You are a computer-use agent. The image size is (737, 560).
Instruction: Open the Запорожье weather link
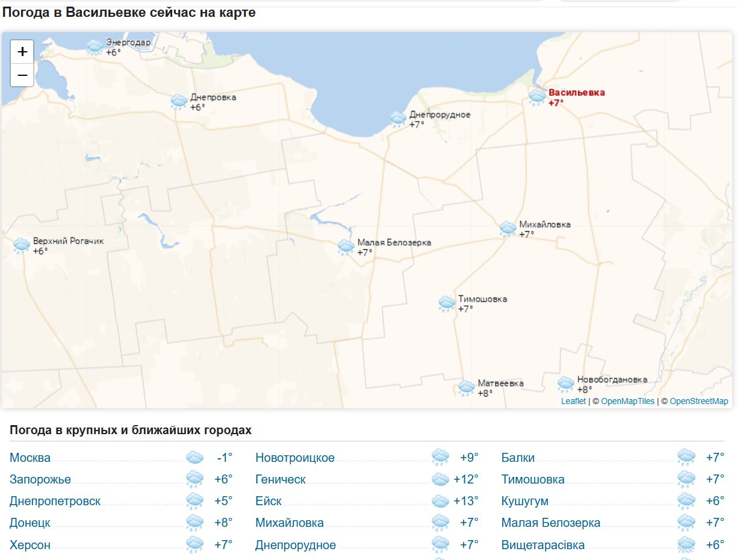(x=40, y=479)
